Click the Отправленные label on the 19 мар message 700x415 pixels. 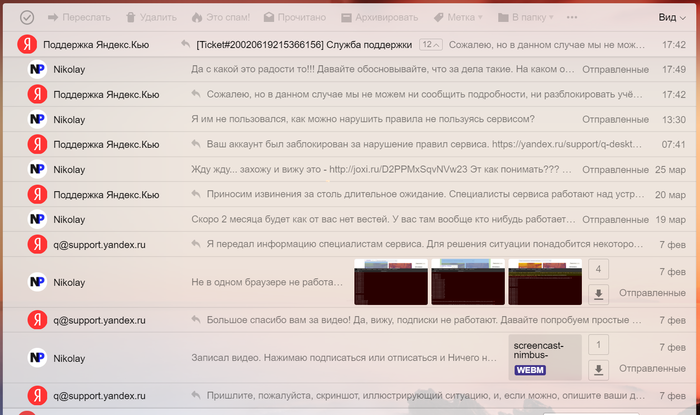[x=615, y=220]
